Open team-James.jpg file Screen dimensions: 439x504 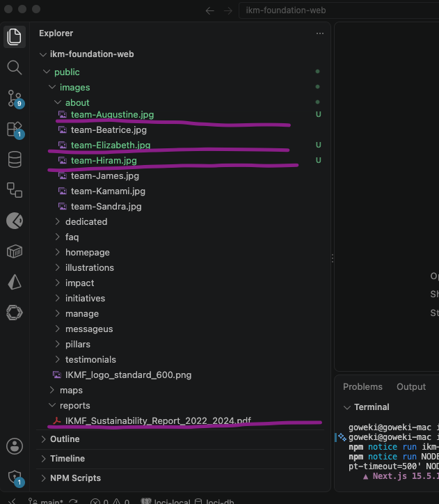coord(105,176)
